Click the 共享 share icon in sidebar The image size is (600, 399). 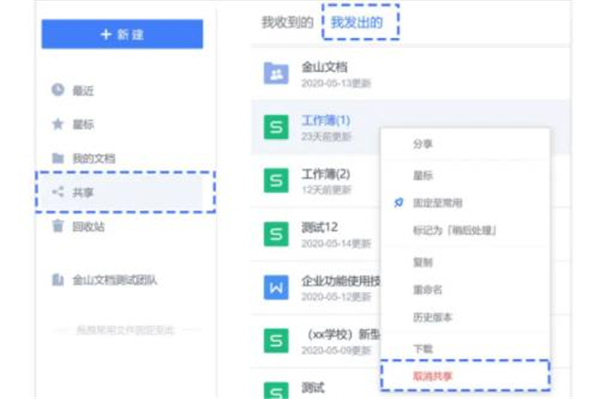(58, 192)
